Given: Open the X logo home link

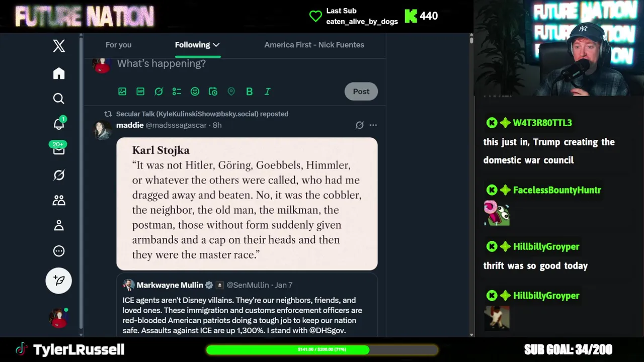Looking at the screenshot, I should tap(59, 46).
